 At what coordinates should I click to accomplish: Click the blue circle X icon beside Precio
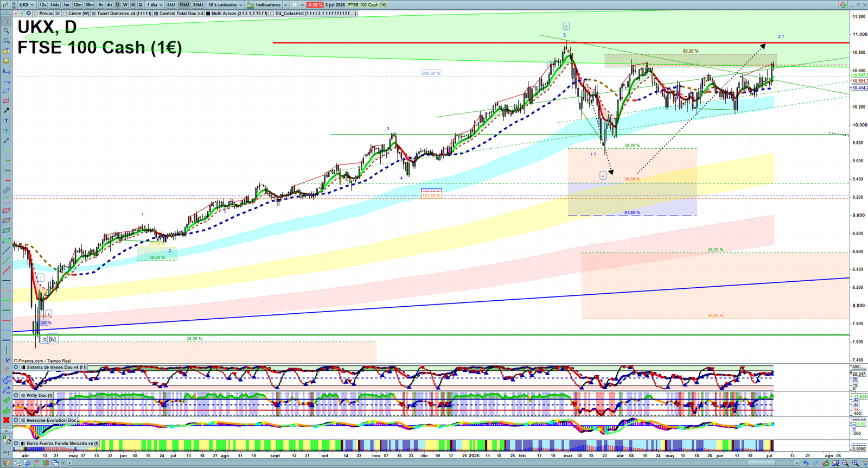28,13
